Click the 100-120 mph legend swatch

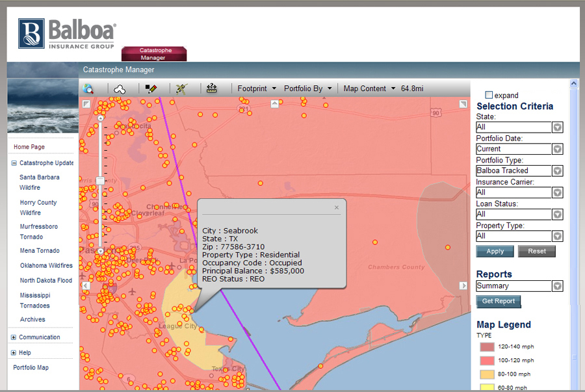[x=487, y=361]
